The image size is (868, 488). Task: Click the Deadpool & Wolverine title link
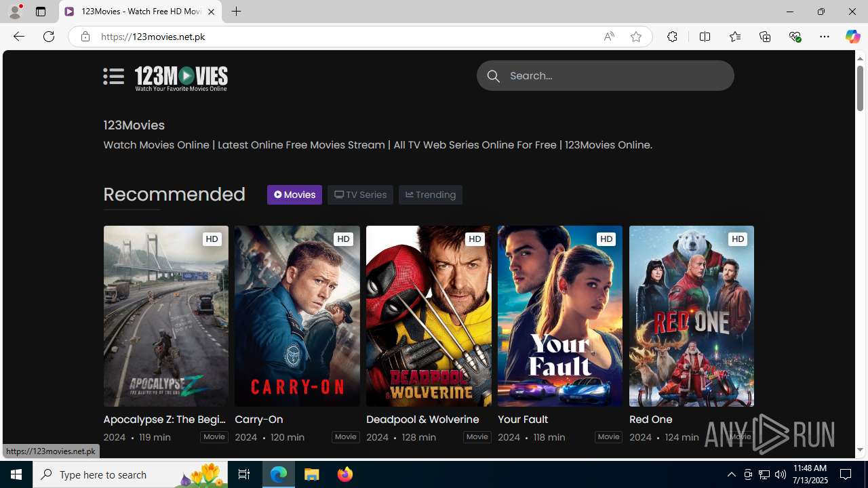pyautogui.click(x=422, y=420)
